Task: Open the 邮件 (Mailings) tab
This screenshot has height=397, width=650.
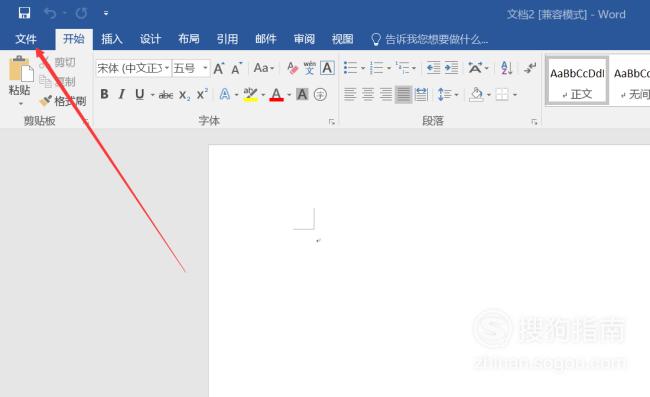Action: pyautogui.click(x=266, y=39)
